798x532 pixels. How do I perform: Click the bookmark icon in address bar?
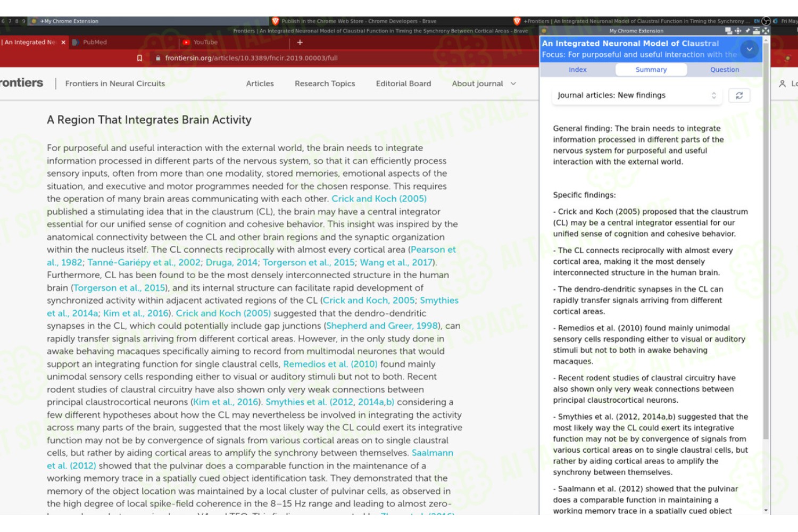pyautogui.click(x=139, y=58)
